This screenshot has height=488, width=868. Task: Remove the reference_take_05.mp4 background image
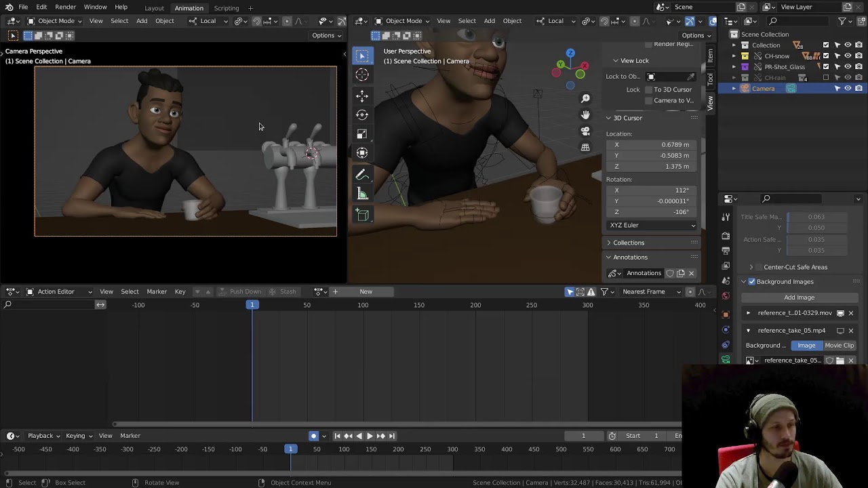click(851, 331)
